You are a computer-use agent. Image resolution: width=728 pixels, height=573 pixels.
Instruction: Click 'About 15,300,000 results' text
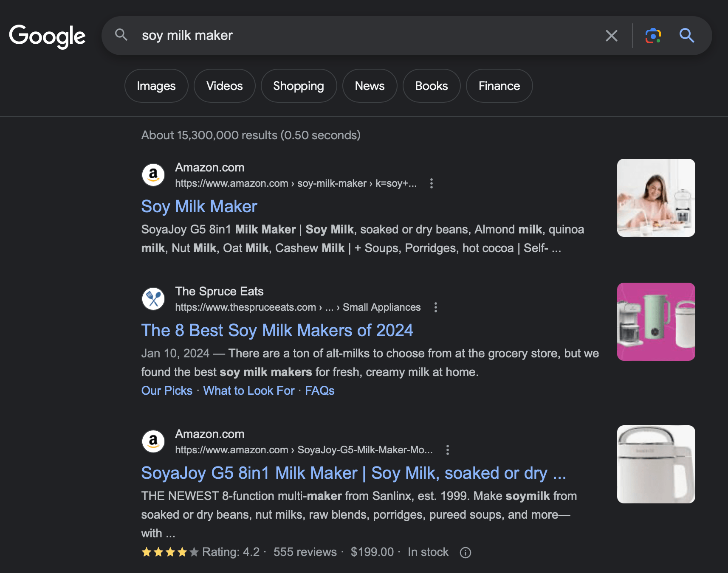209,135
